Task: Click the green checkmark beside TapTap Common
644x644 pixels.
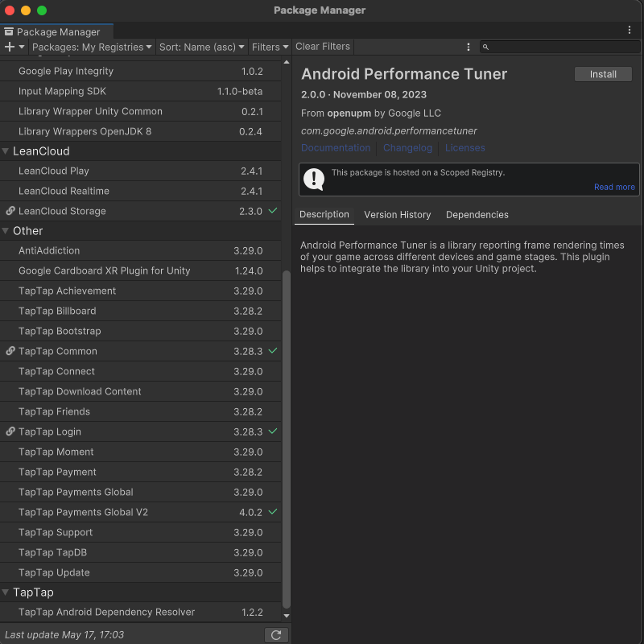Action: pos(272,351)
